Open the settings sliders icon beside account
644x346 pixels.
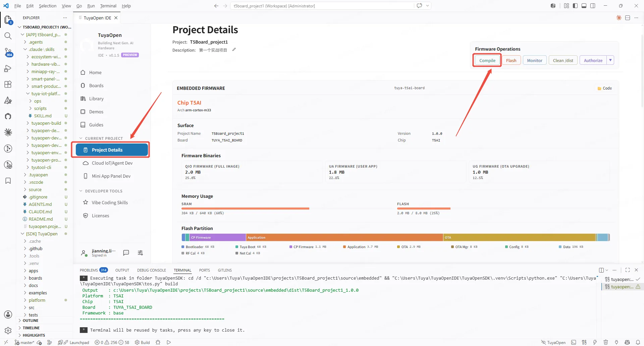click(140, 253)
